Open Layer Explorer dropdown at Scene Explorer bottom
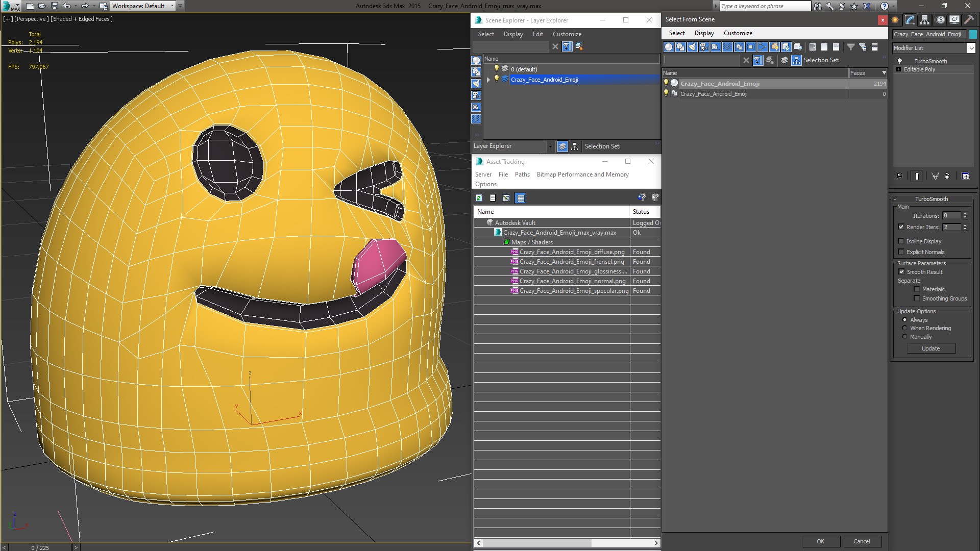 [550, 146]
